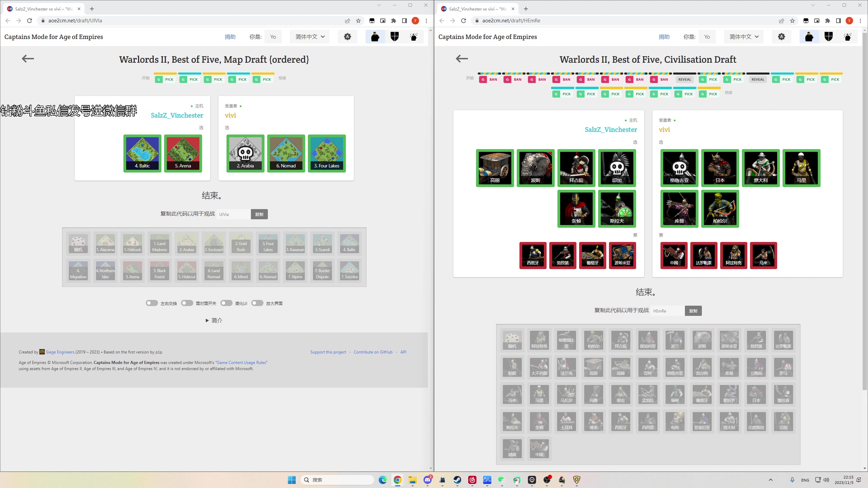The image size is (868, 488).
Task: Open extensions puzzle icon in left browser
Action: point(393,21)
